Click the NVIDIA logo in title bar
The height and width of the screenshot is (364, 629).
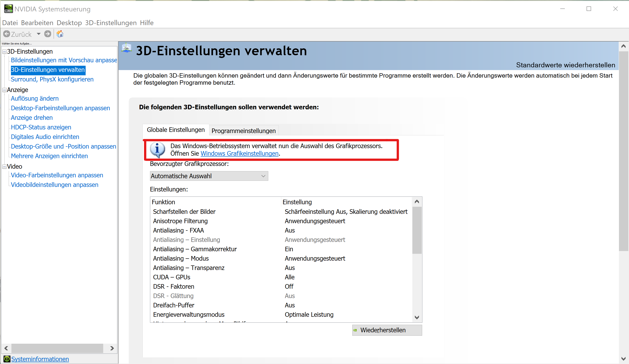(8, 9)
